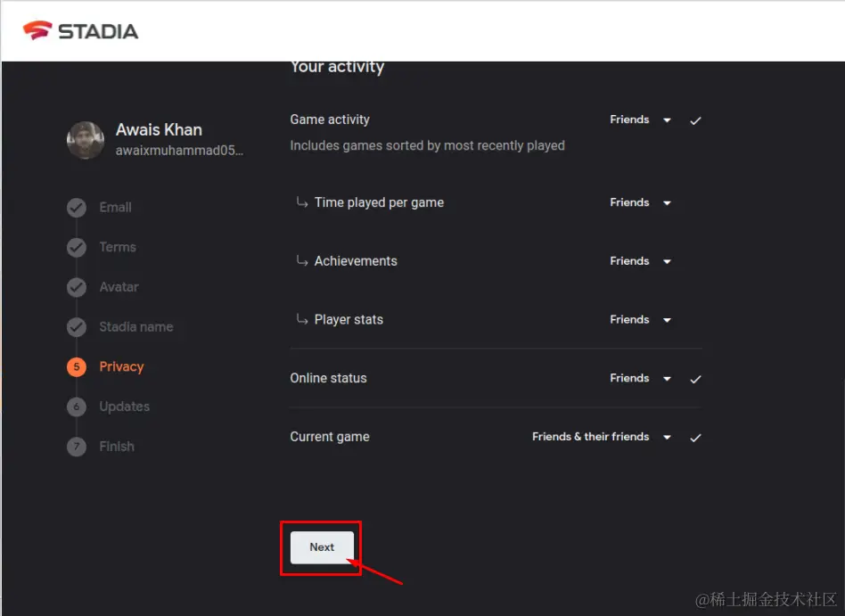Image resolution: width=845 pixels, height=616 pixels.
Task: Click the orange step 5 circle icon
Action: tap(77, 367)
